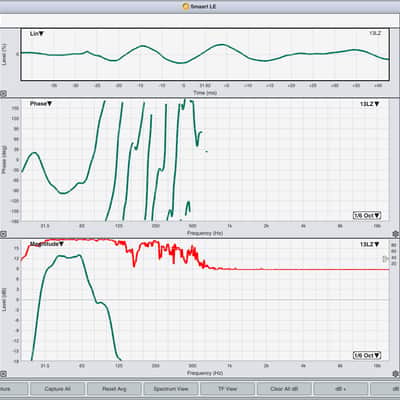This screenshot has height=400, width=400.
Task: Switch to Spectrum View
Action: [171, 389]
